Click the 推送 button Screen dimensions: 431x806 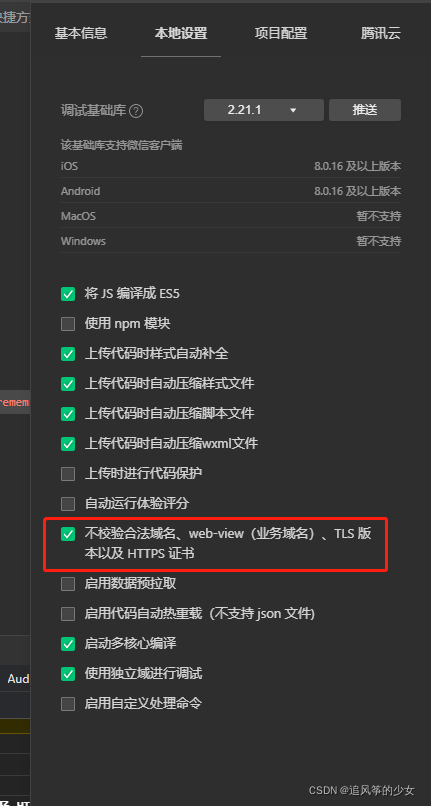365,110
